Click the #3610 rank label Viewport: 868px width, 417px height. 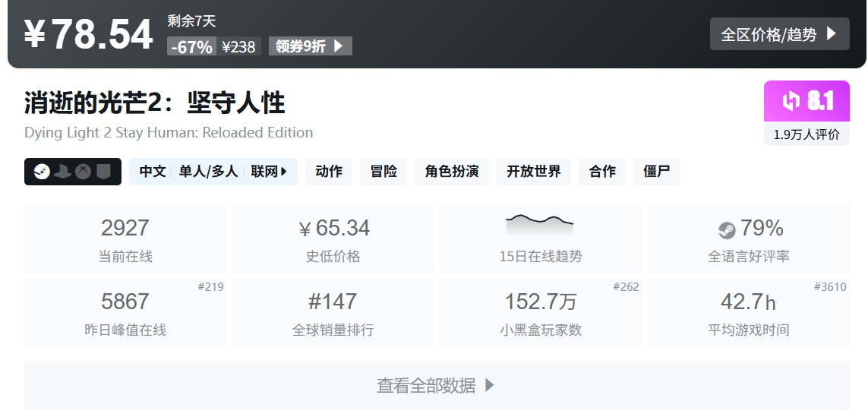pos(830,287)
